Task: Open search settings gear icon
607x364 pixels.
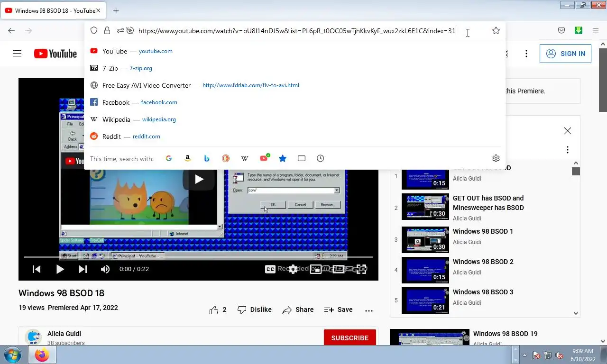Action: click(x=496, y=158)
